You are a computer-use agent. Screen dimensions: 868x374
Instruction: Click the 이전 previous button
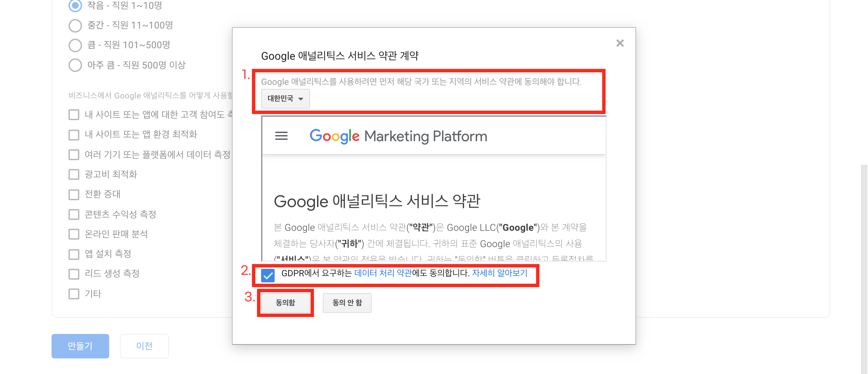[144, 346]
